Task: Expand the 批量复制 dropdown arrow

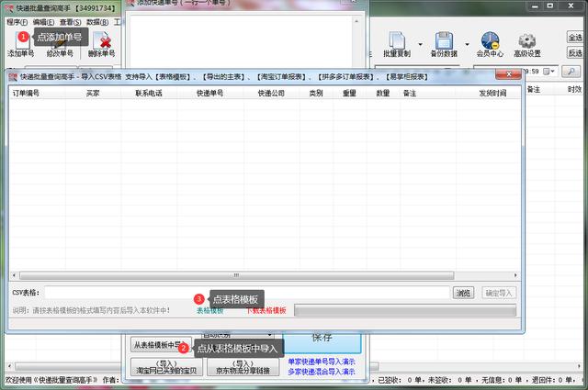Action: (x=421, y=44)
